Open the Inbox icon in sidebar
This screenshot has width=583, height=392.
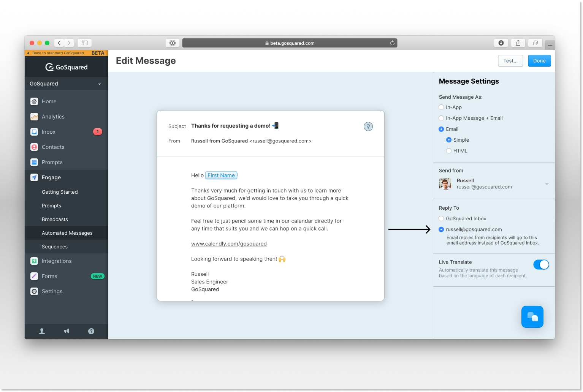point(34,132)
